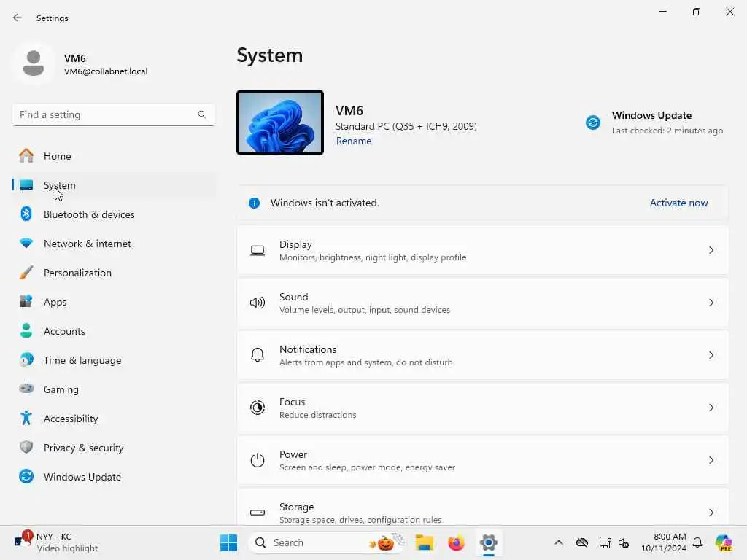This screenshot has height=560, width=747.
Task: Click the Settings gear on the taskbar
Action: click(x=488, y=542)
